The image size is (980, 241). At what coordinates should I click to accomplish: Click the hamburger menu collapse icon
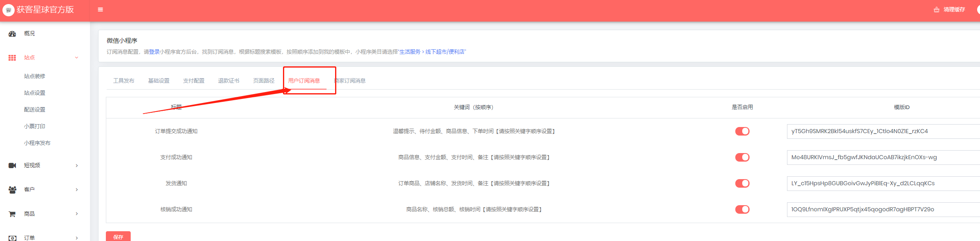pyautogui.click(x=100, y=10)
